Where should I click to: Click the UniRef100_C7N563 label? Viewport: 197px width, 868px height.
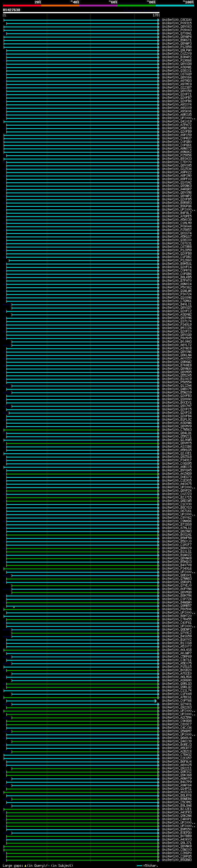[177, 430]
